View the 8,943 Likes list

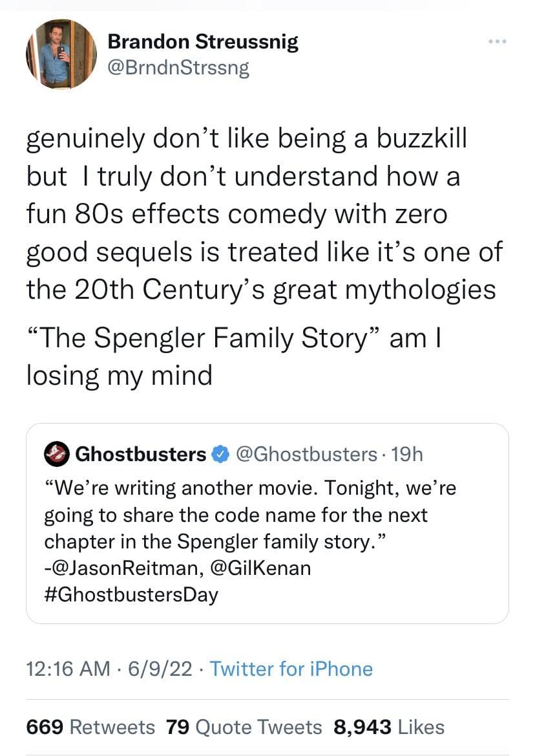tap(389, 727)
